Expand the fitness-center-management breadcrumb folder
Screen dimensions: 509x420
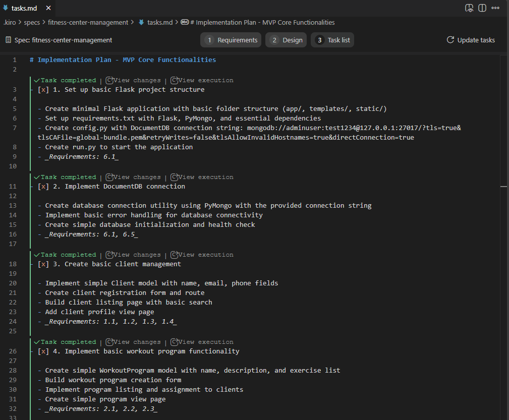[88, 22]
